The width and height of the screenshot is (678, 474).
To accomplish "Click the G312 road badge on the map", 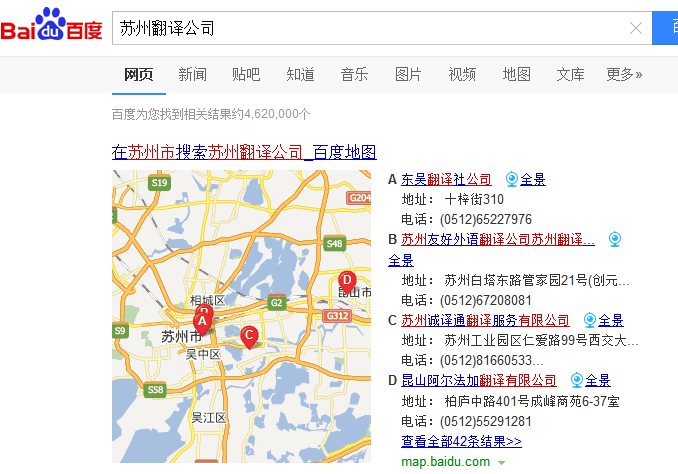I will coord(337,316).
